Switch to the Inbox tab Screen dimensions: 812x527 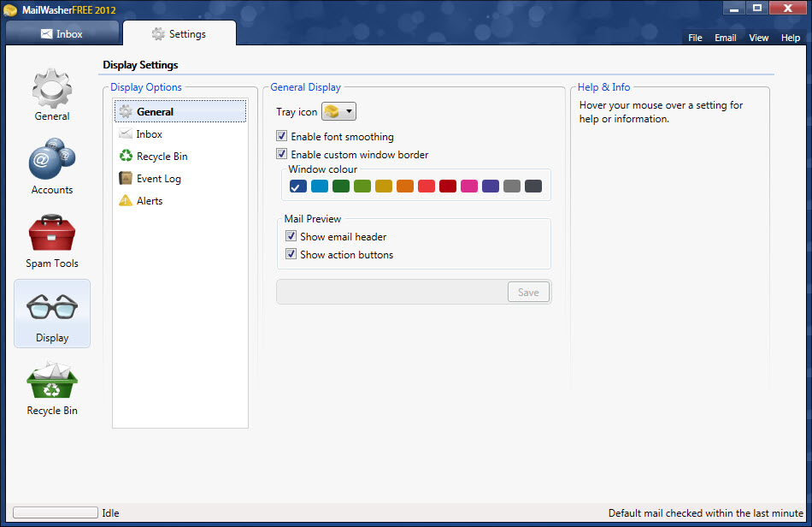(x=62, y=34)
